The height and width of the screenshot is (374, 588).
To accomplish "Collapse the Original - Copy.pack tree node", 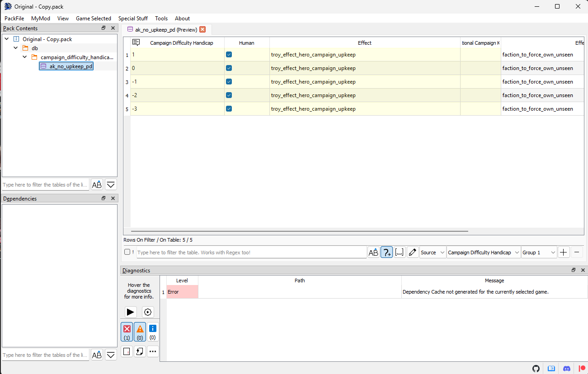I will point(7,39).
